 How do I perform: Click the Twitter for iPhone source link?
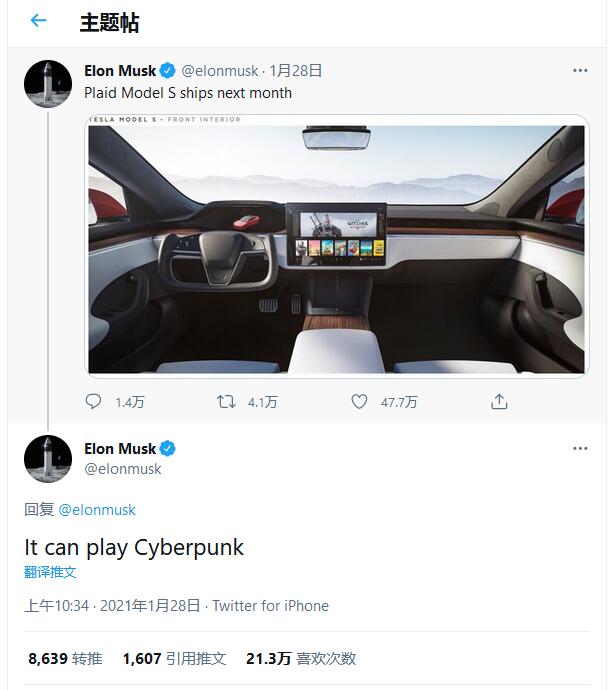270,606
